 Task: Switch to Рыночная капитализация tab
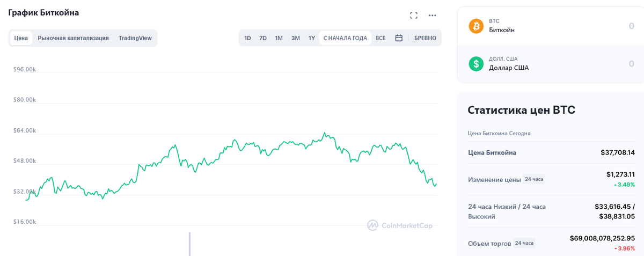[73, 38]
